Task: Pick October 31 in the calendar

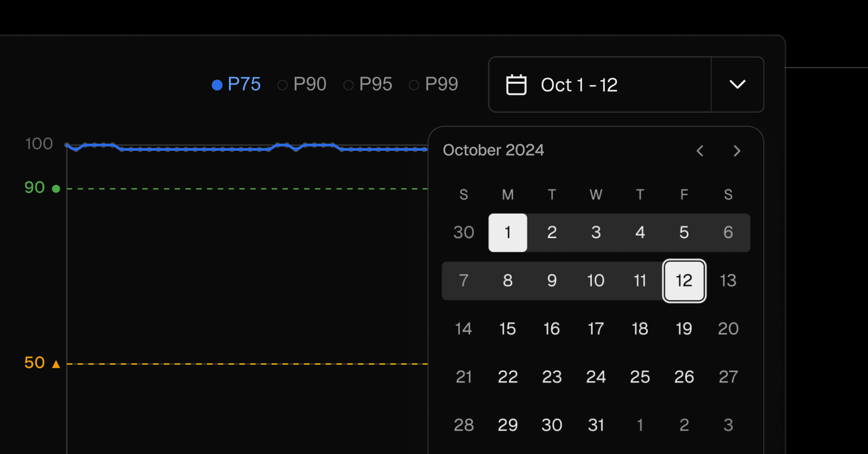Action: [x=596, y=425]
